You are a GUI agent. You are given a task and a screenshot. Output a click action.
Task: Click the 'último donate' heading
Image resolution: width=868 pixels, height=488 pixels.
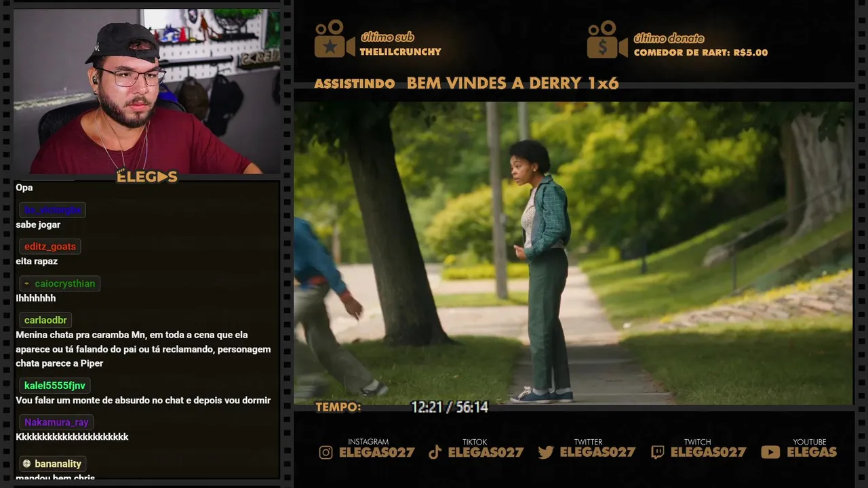pos(669,38)
